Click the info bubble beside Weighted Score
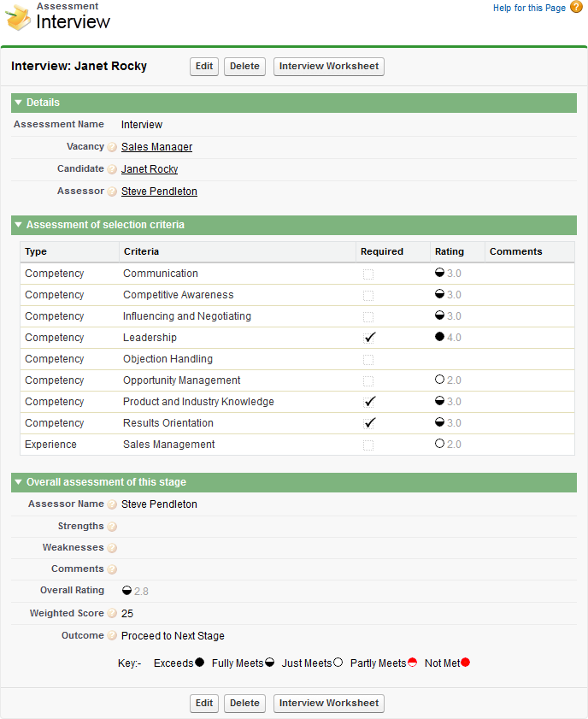Image resolution: width=588 pixels, height=719 pixels. tap(112, 613)
